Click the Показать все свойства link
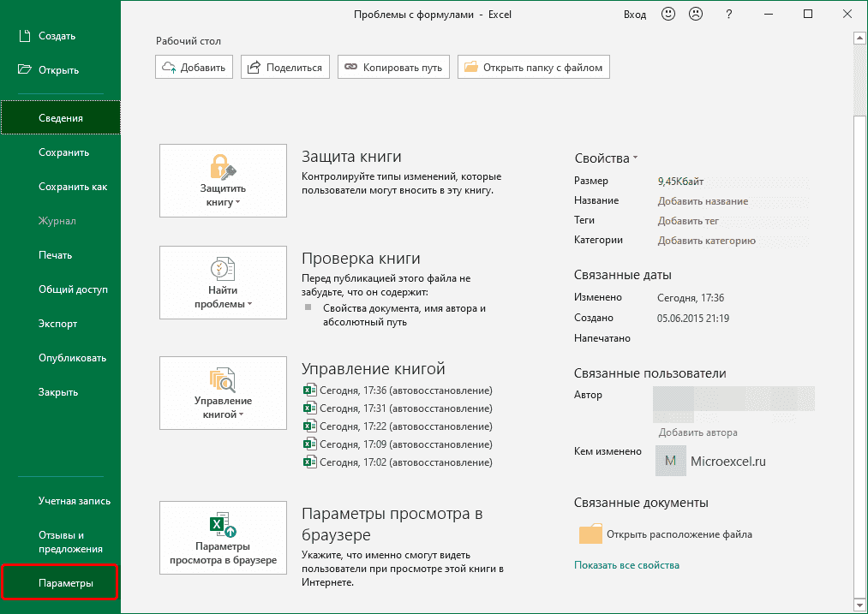The height and width of the screenshot is (614, 868). [x=625, y=565]
